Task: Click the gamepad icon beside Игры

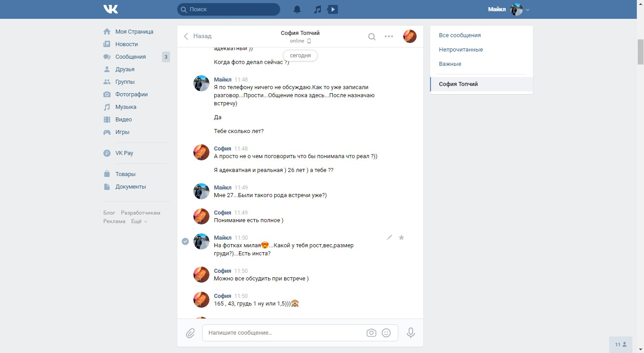Action: point(107,132)
